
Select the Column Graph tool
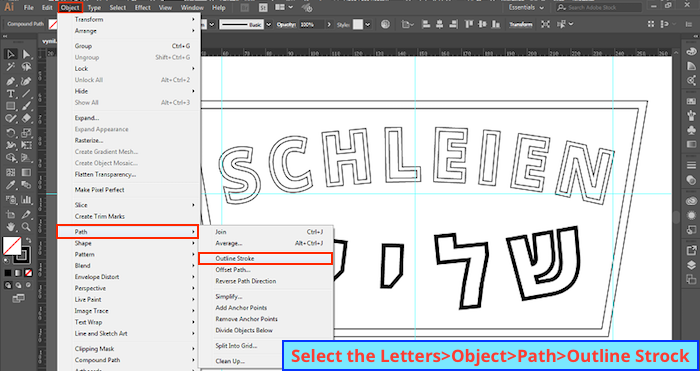pos(26,199)
